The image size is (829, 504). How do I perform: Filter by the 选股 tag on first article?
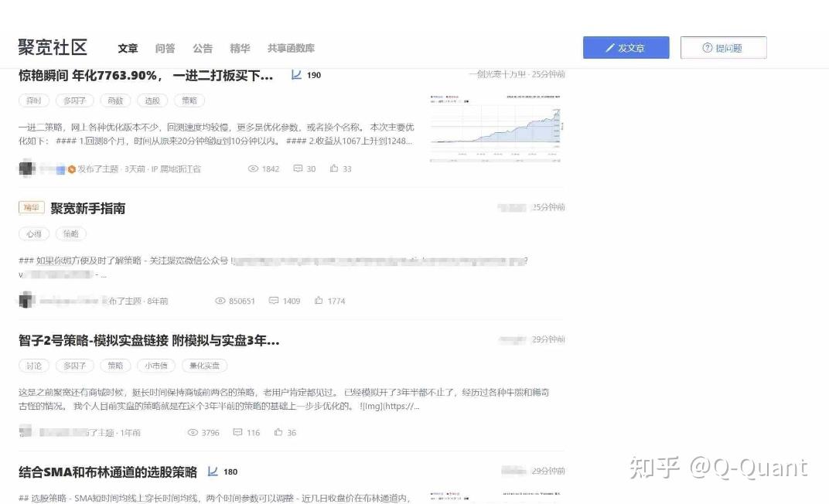point(152,100)
